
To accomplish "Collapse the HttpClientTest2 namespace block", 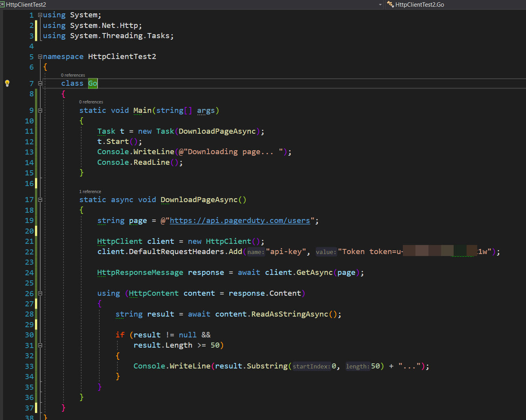I will click(x=40, y=56).
